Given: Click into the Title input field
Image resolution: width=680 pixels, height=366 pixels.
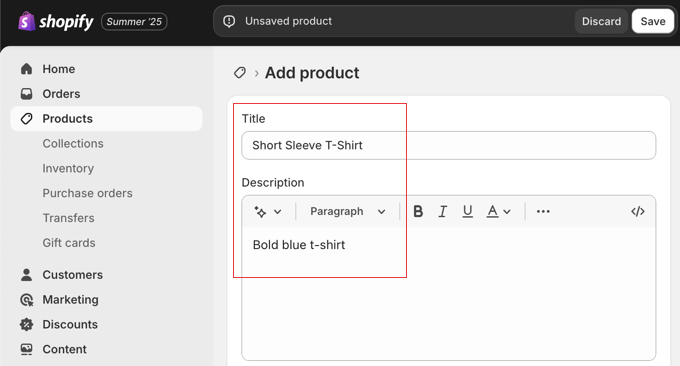Looking at the screenshot, I should click(448, 145).
